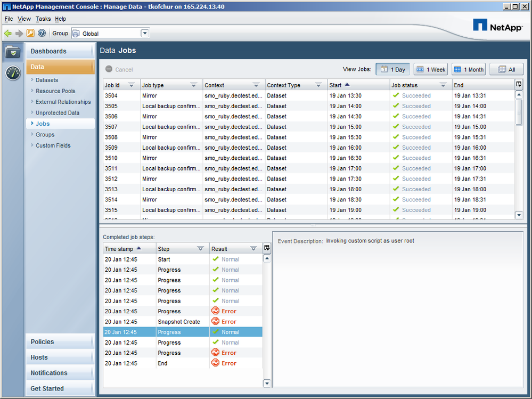Open the View menu
The width and height of the screenshot is (532, 399).
pyautogui.click(x=24, y=19)
